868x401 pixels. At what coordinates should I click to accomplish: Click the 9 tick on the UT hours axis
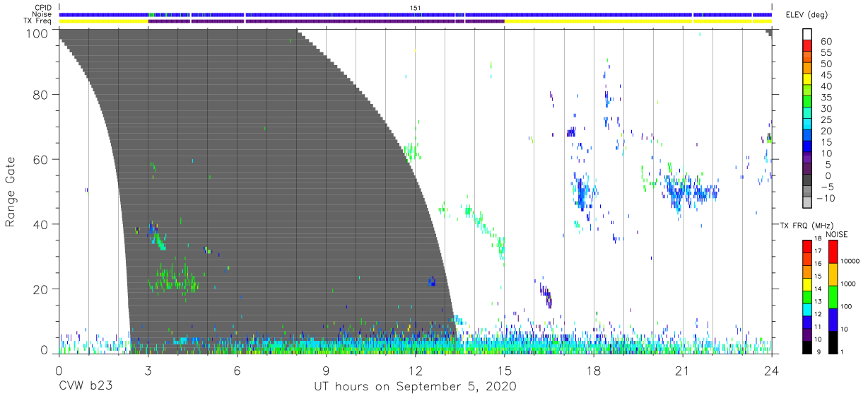pos(326,370)
